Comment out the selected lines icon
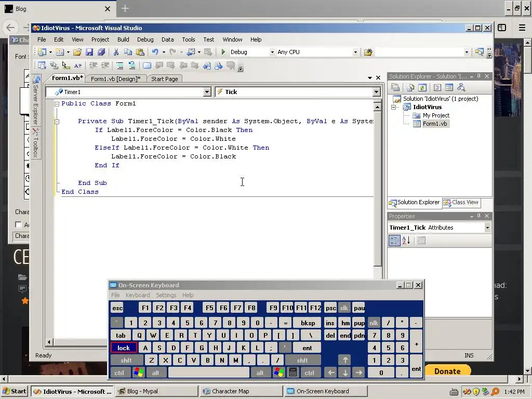The height and width of the screenshot is (399, 532). 120,65
